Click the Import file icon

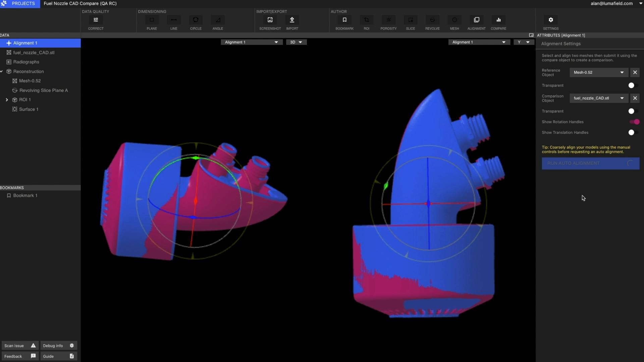click(292, 20)
